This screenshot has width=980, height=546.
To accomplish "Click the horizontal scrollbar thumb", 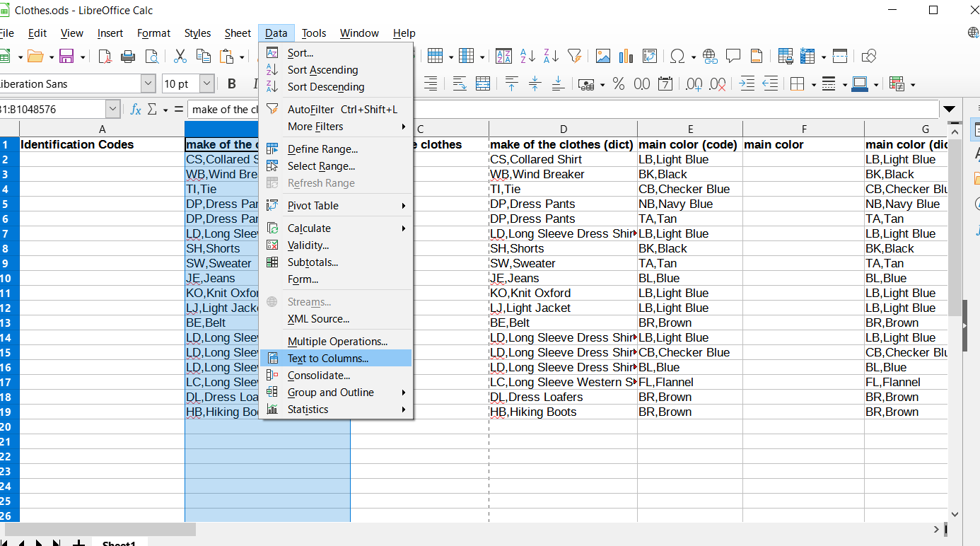I will [100, 530].
